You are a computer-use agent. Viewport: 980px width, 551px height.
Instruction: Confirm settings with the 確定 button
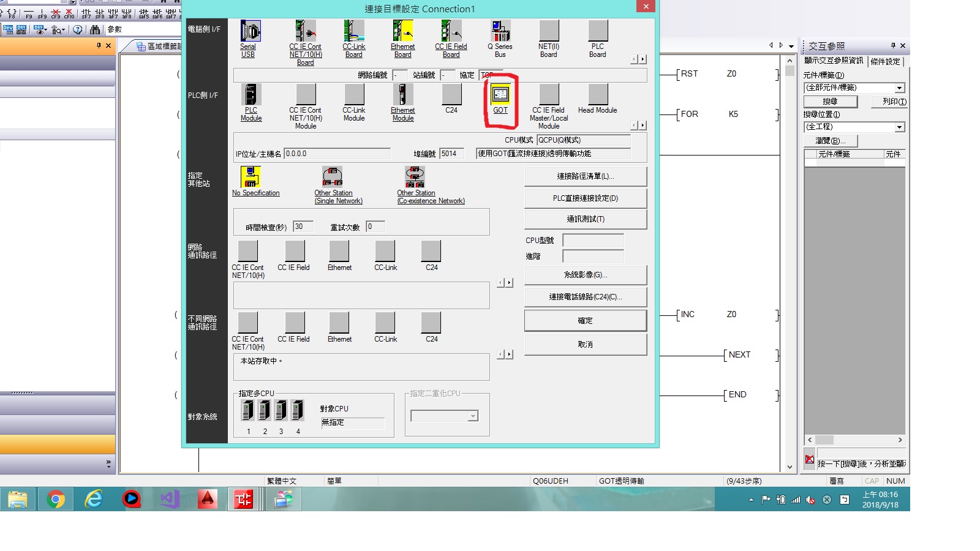pos(585,321)
